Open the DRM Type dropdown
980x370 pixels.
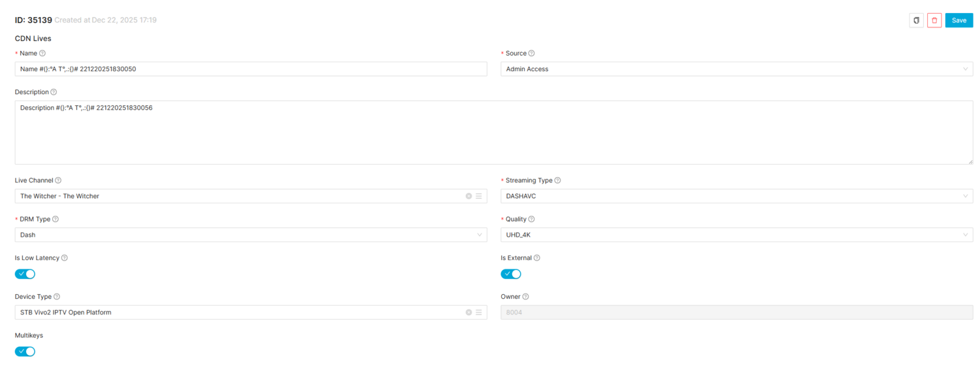250,235
